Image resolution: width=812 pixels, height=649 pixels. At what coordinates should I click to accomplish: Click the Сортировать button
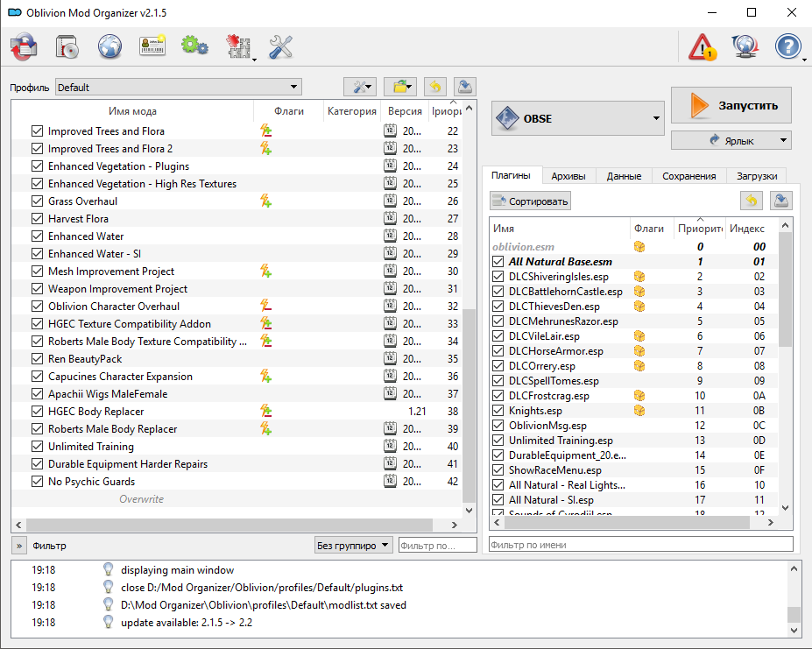tap(530, 201)
